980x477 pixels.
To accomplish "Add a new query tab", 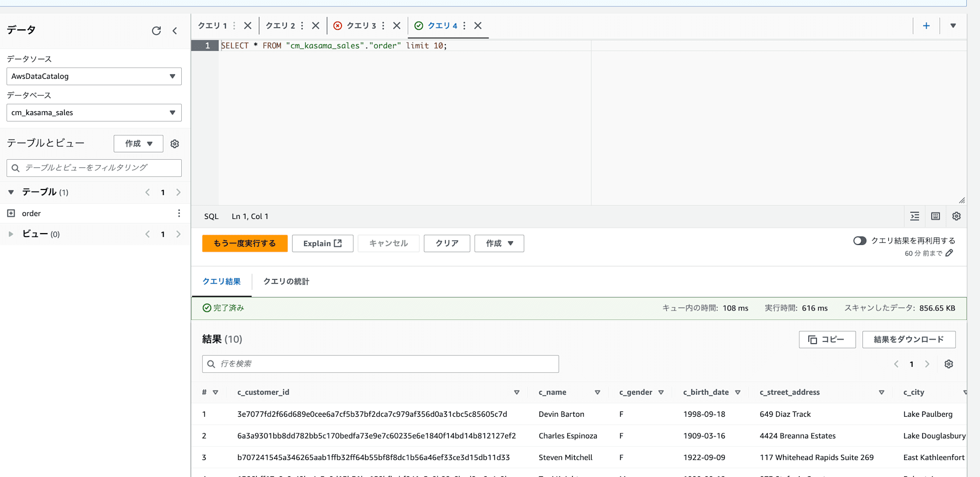I will (x=926, y=25).
